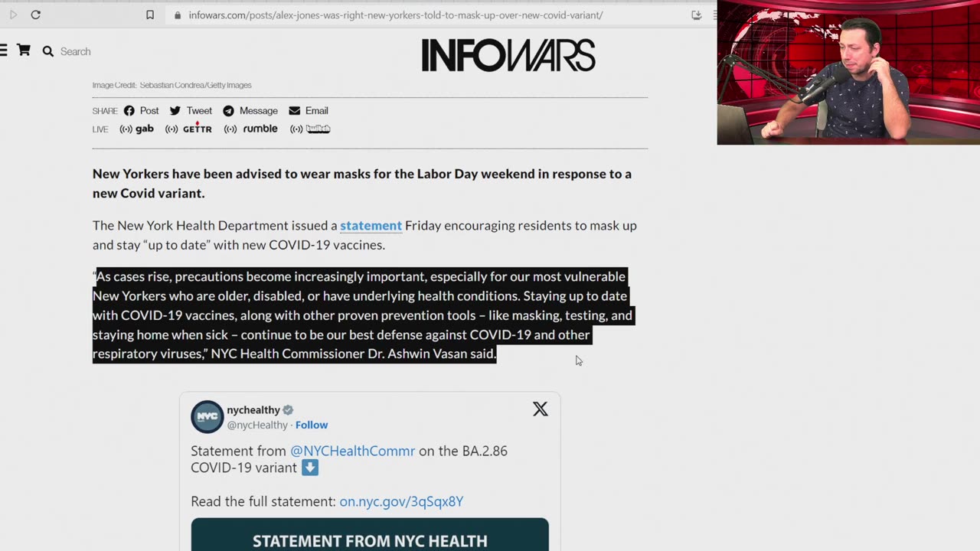Open the @NYCHealthCommr mention link
The image size is (980, 551).
point(352,451)
